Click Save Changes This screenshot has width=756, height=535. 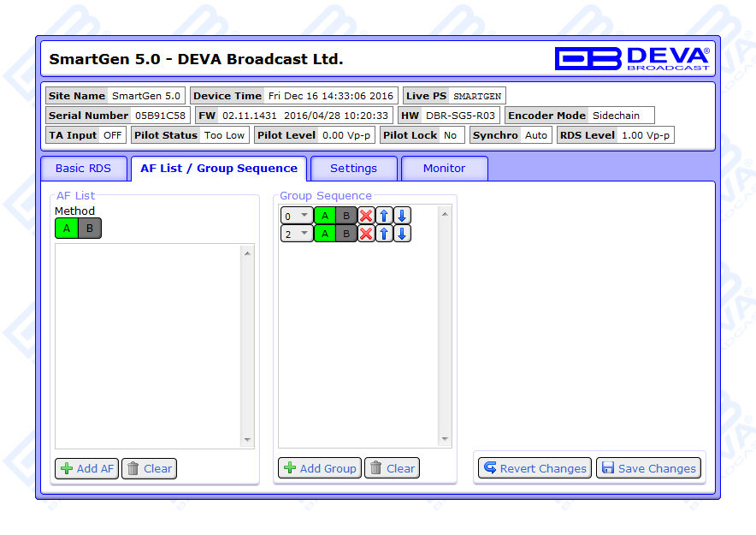point(648,468)
